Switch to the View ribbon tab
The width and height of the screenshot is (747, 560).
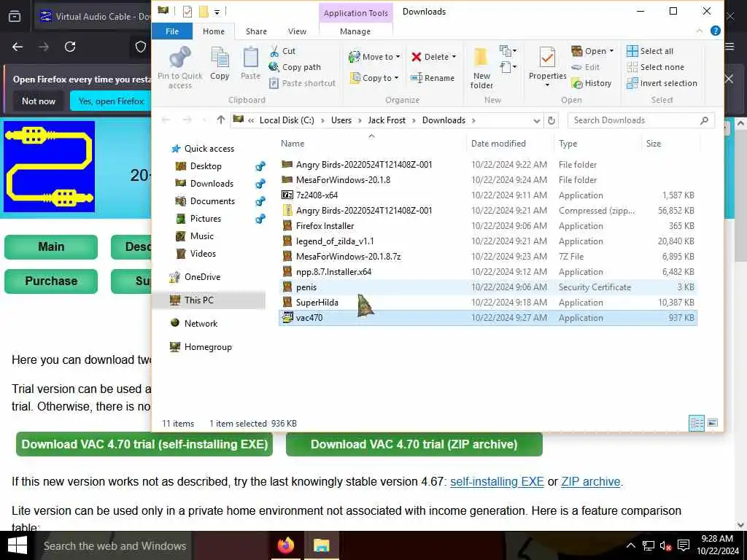[x=298, y=31]
